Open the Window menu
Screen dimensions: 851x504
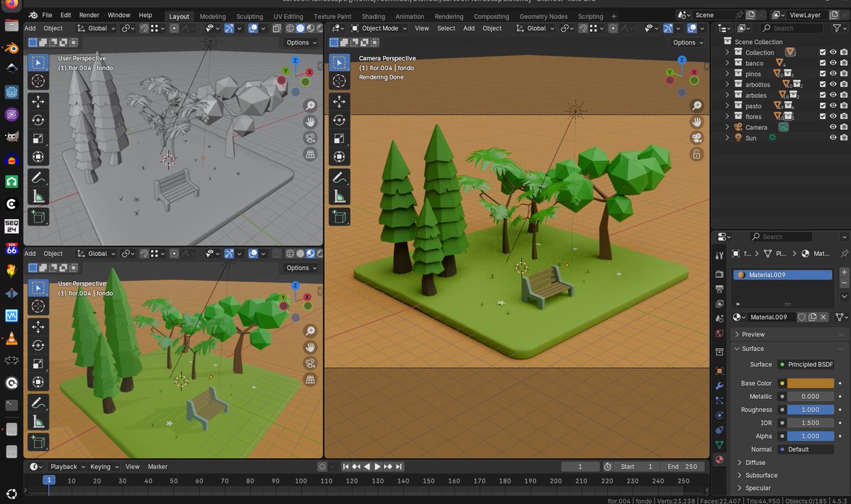(119, 15)
